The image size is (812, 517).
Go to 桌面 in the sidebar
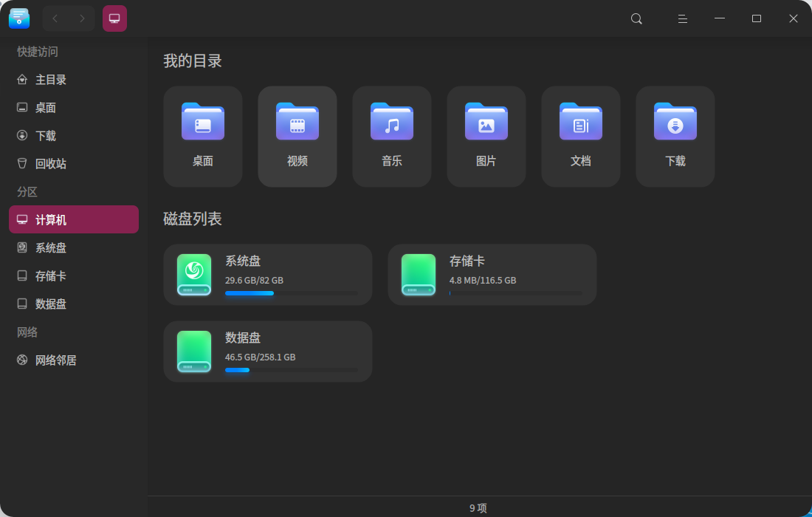[x=74, y=107]
